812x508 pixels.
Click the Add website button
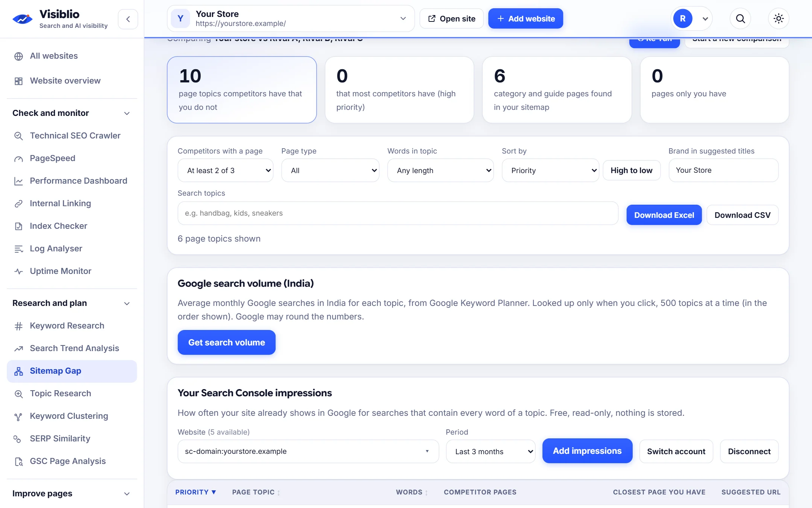(x=526, y=18)
